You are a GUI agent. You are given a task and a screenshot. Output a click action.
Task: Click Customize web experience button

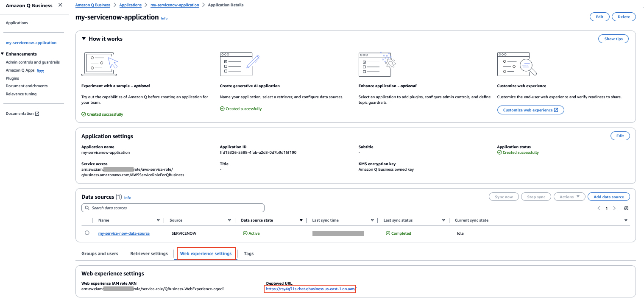pos(530,110)
